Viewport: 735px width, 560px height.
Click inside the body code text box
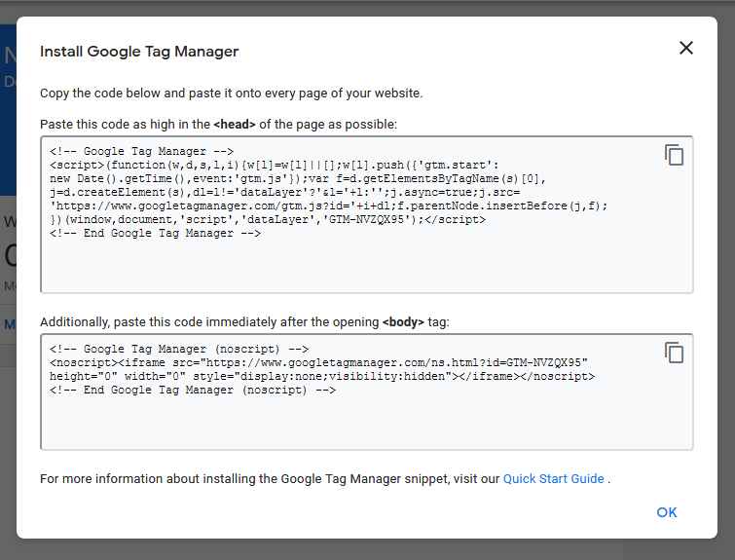(367, 392)
